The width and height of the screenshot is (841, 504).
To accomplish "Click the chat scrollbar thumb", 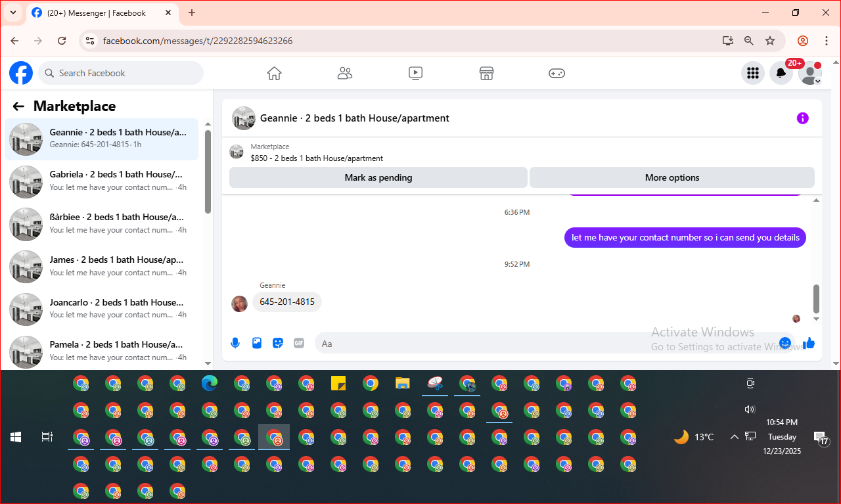I will (817, 299).
